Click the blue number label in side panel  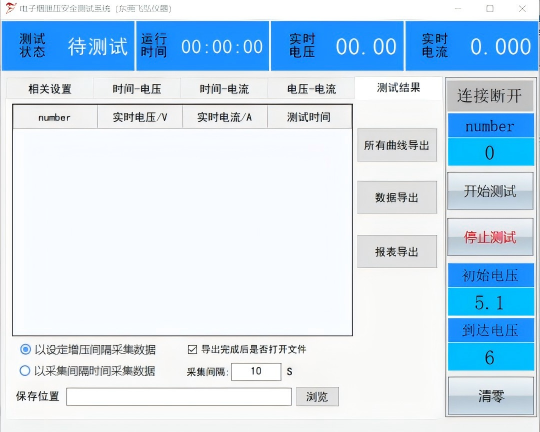[491, 126]
